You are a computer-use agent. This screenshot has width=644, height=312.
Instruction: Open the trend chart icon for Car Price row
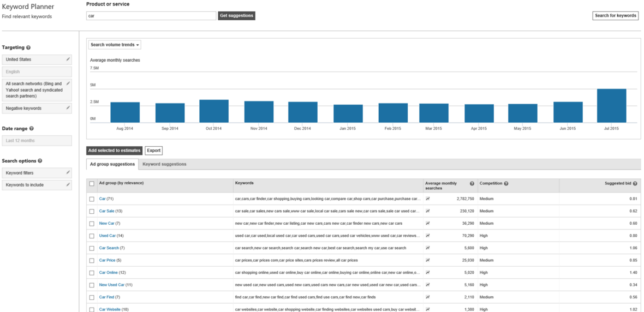427,260
